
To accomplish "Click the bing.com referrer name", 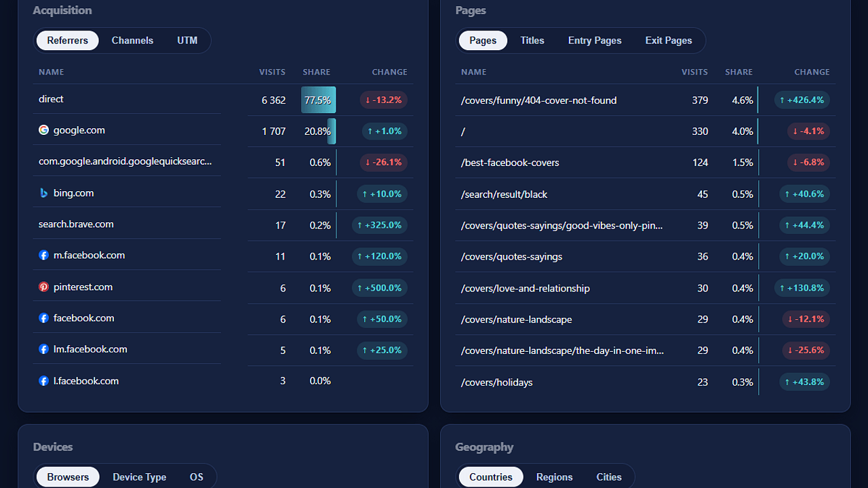I will click(x=74, y=193).
